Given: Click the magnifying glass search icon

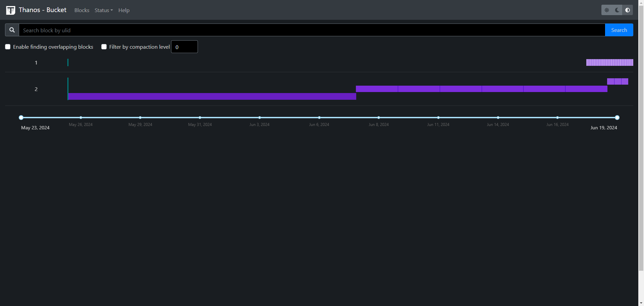Looking at the screenshot, I should pos(12,30).
